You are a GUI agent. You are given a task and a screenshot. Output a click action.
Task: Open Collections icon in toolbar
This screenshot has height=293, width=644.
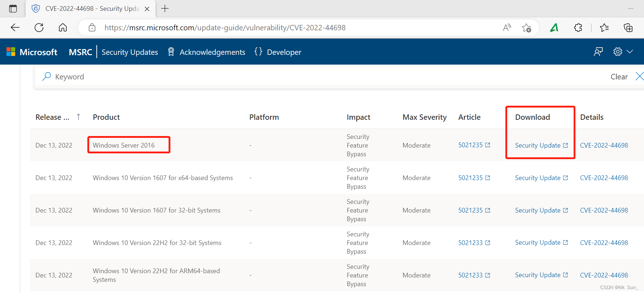coord(628,27)
